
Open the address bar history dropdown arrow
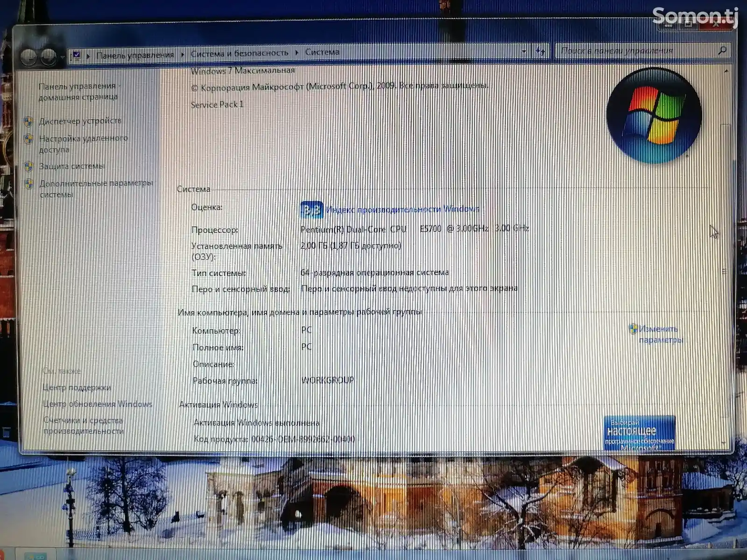click(524, 51)
